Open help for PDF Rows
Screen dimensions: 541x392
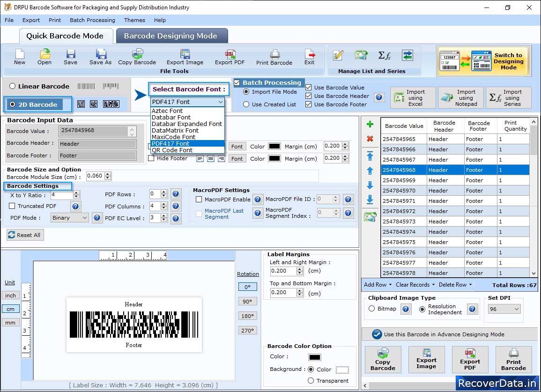click(x=176, y=194)
